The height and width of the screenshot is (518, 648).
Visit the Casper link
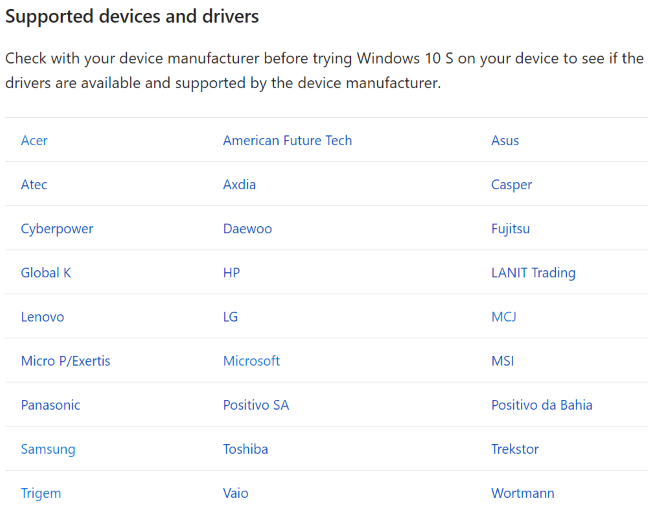(x=512, y=185)
